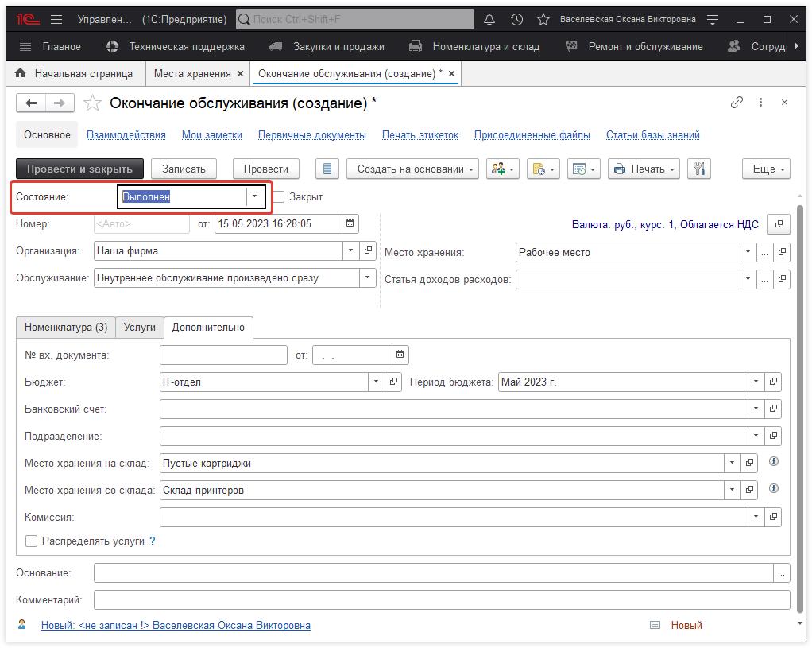812x648 pixels.
Task: Add document to favorites with star icon
Action: [93, 103]
